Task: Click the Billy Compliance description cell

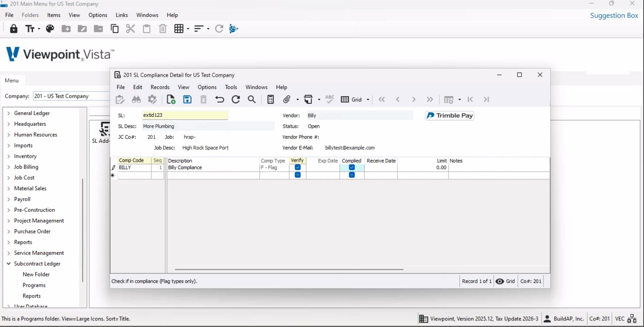Action: [x=213, y=168]
